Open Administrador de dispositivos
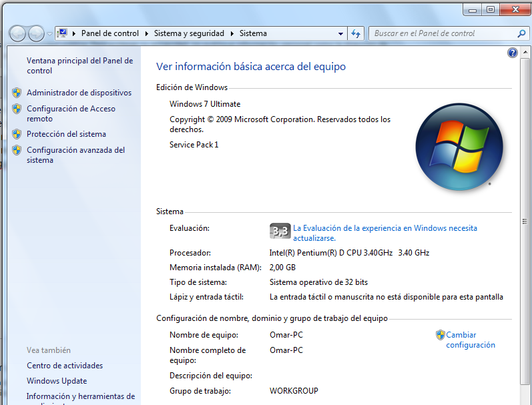 [x=79, y=93]
